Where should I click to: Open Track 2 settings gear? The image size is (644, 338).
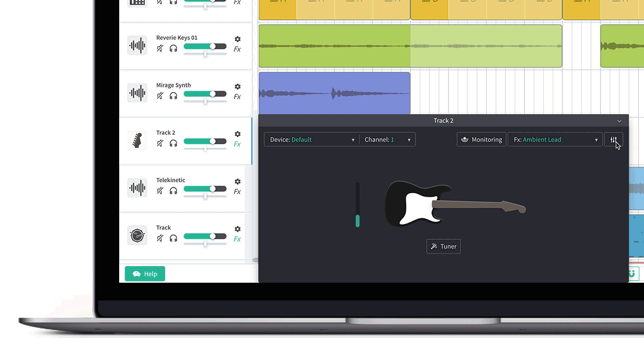pyautogui.click(x=237, y=134)
